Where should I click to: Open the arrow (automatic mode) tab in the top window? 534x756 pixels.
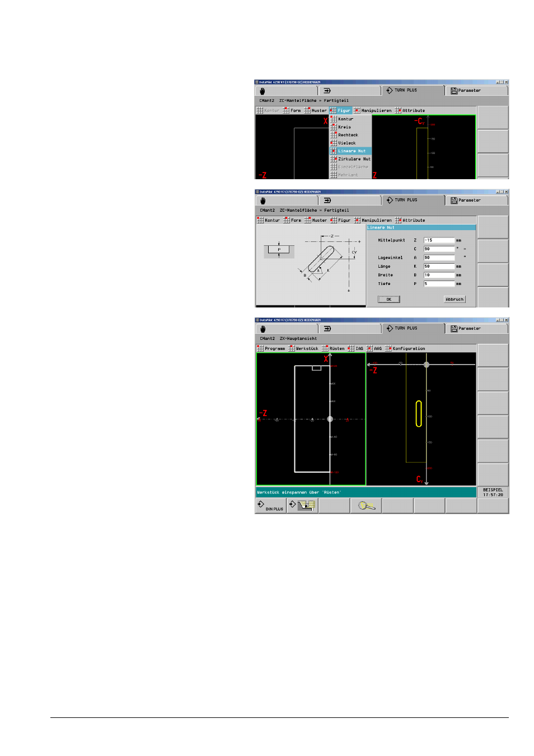(x=350, y=91)
